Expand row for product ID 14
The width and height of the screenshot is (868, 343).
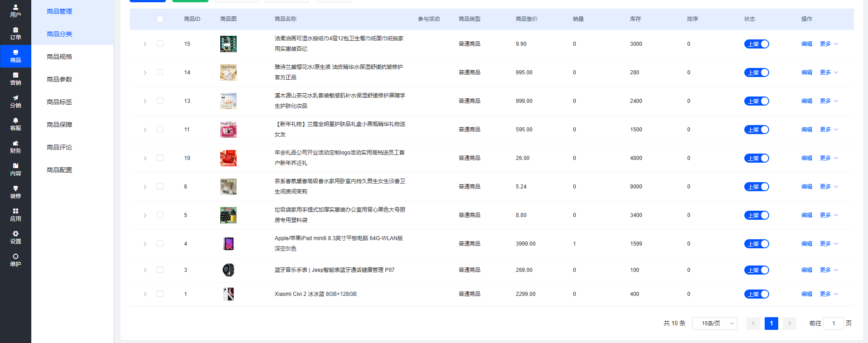pyautogui.click(x=145, y=72)
